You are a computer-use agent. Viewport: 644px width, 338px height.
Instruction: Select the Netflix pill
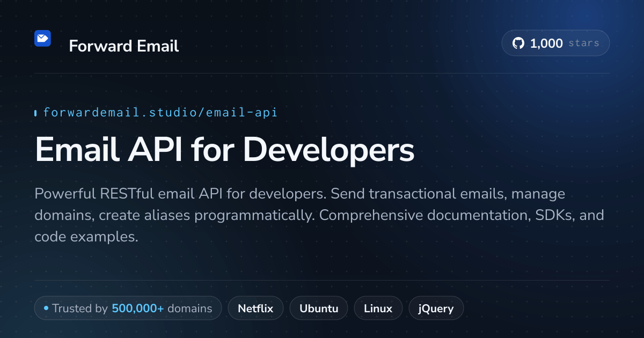coord(255,308)
